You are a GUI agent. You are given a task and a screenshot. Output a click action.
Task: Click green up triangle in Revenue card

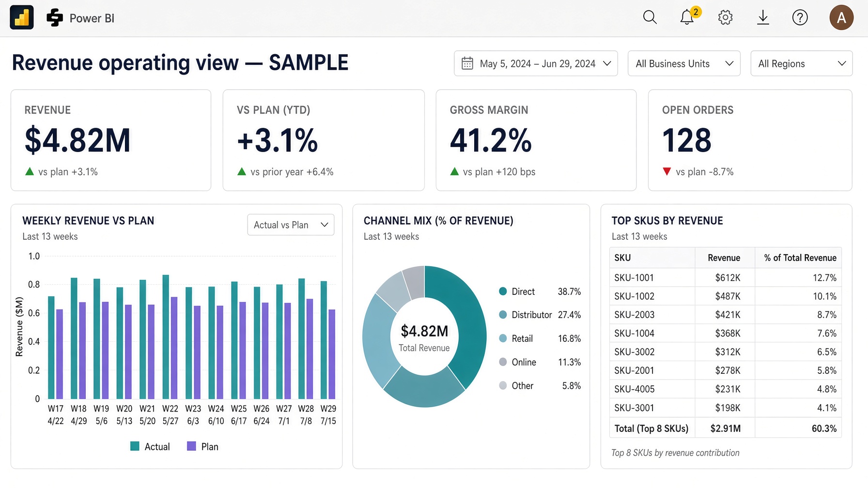30,171
